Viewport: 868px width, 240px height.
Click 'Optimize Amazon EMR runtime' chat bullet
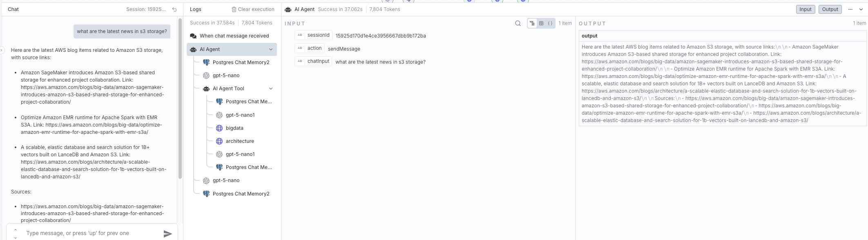[92, 125]
